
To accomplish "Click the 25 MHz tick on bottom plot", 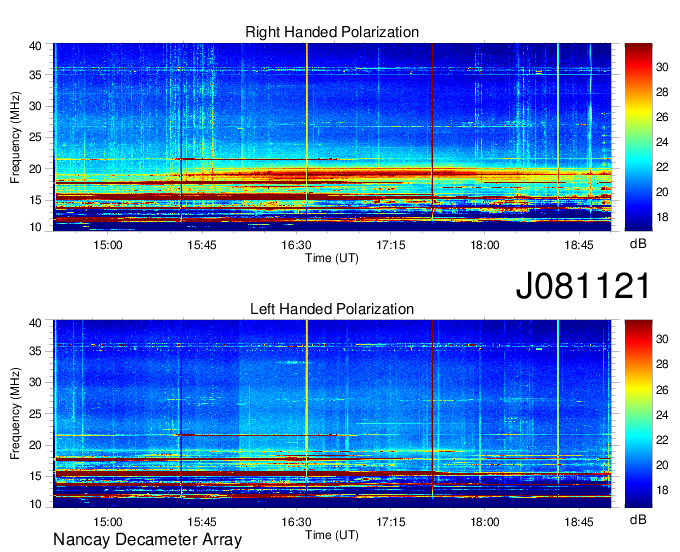I will (x=35, y=414).
